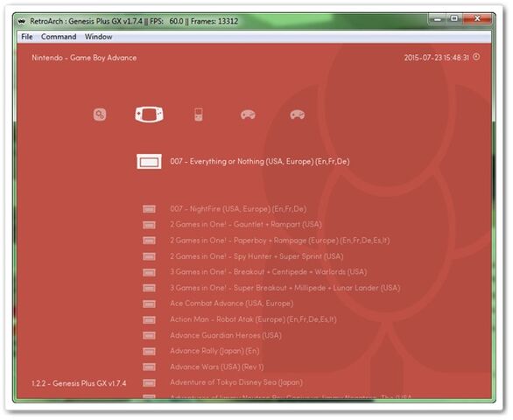The image size is (513, 420).
Task: Click cartridge icon for Ace Combat Advance
Action: point(149,304)
